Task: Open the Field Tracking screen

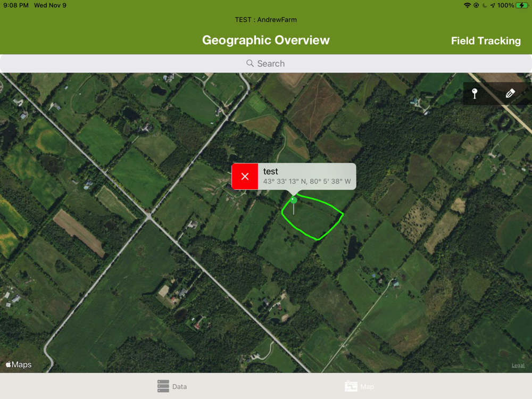Action: pyautogui.click(x=486, y=41)
